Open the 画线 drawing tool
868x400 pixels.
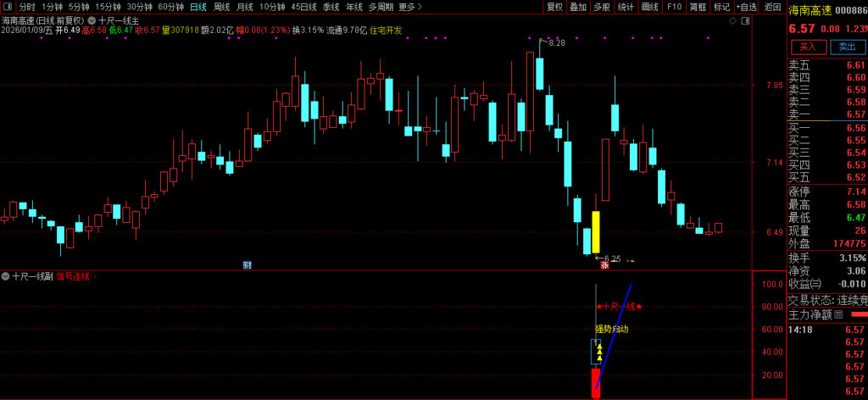coord(650,7)
